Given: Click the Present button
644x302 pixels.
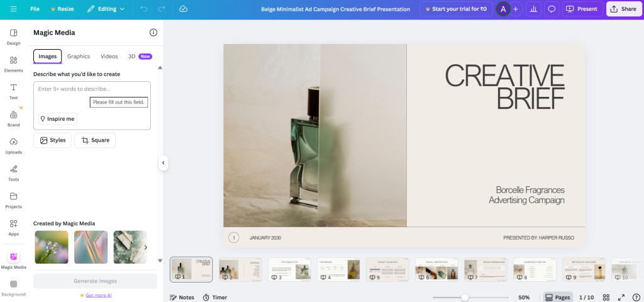Looking at the screenshot, I should pos(582,9).
